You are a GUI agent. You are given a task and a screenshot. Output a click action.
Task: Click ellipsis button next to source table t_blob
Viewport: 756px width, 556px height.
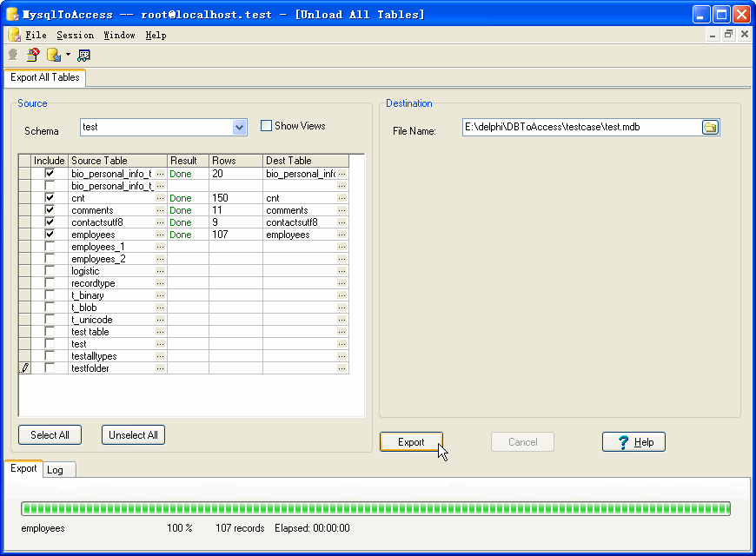(x=160, y=308)
